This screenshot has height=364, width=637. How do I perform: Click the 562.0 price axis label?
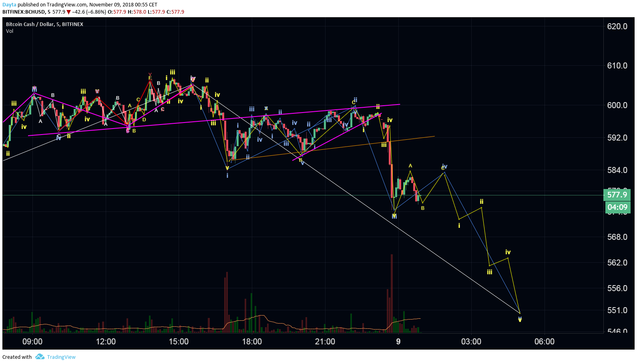pos(617,263)
